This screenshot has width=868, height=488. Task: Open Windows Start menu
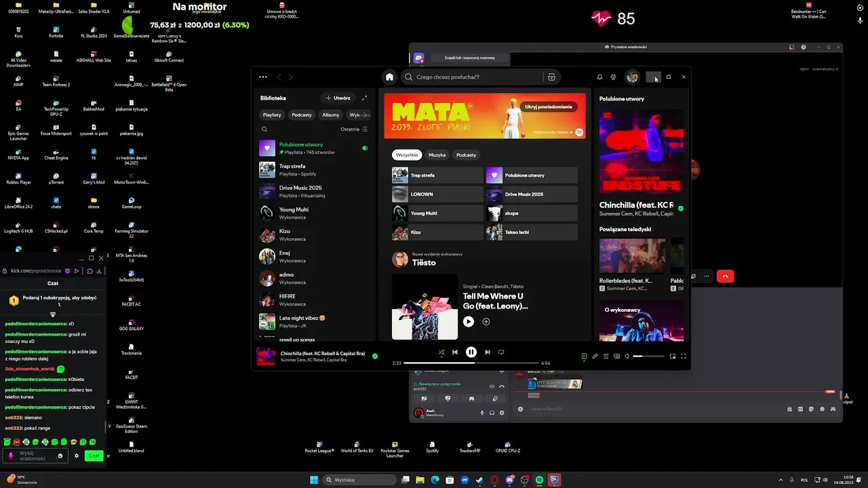[x=314, y=480]
